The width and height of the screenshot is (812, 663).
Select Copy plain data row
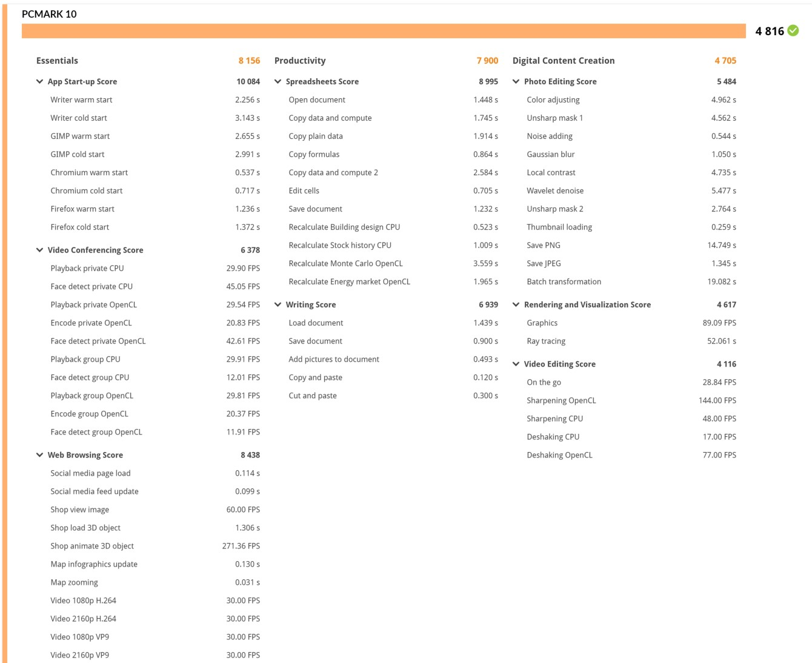pos(393,136)
